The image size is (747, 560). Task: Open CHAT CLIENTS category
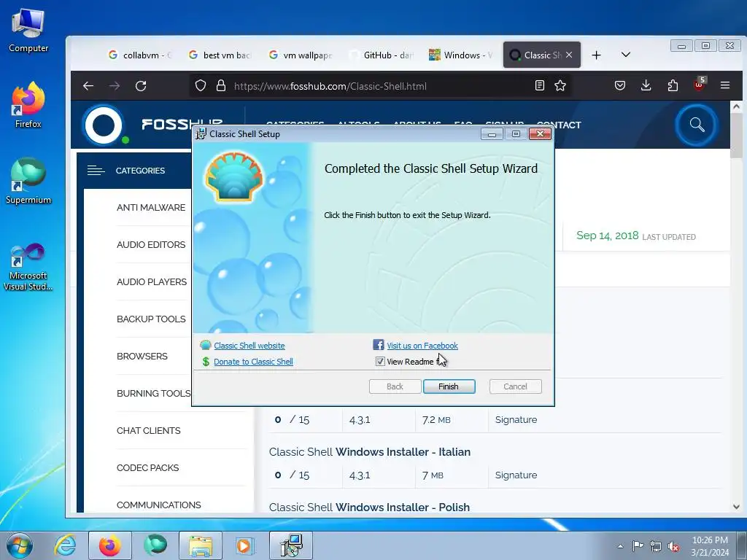point(149,430)
